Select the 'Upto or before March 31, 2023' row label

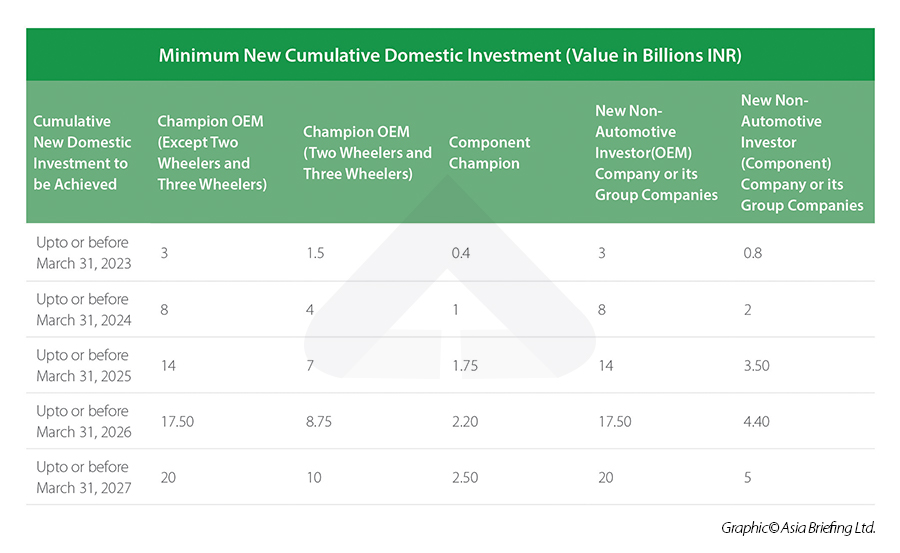click(x=84, y=253)
